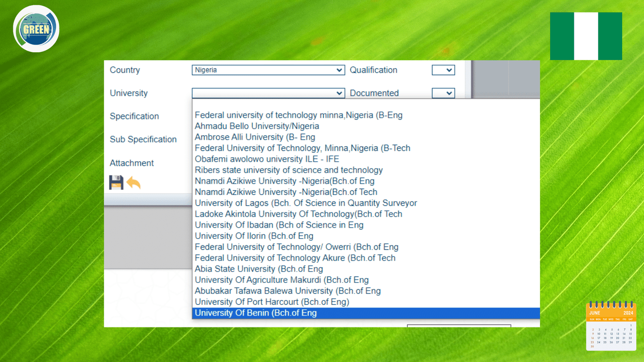Select University of Lagos Quantity Surveyor option

pos(306,203)
